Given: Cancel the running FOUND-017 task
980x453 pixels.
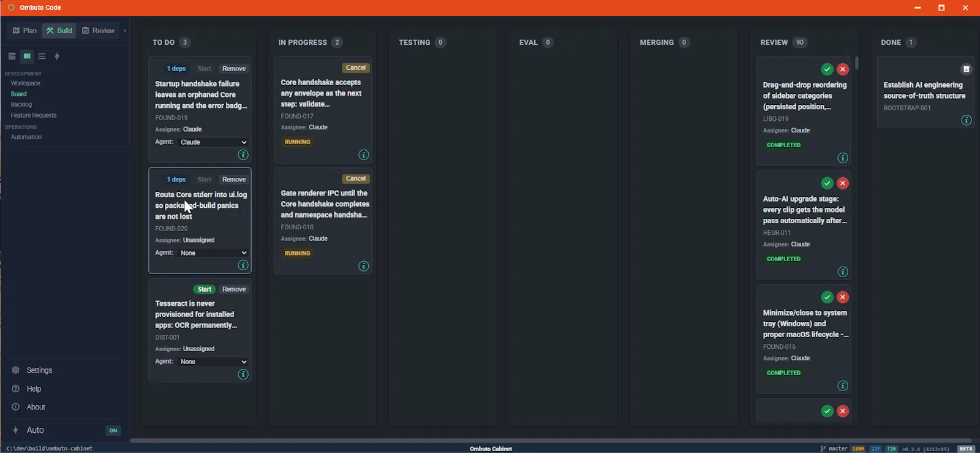Looking at the screenshot, I should tap(356, 68).
